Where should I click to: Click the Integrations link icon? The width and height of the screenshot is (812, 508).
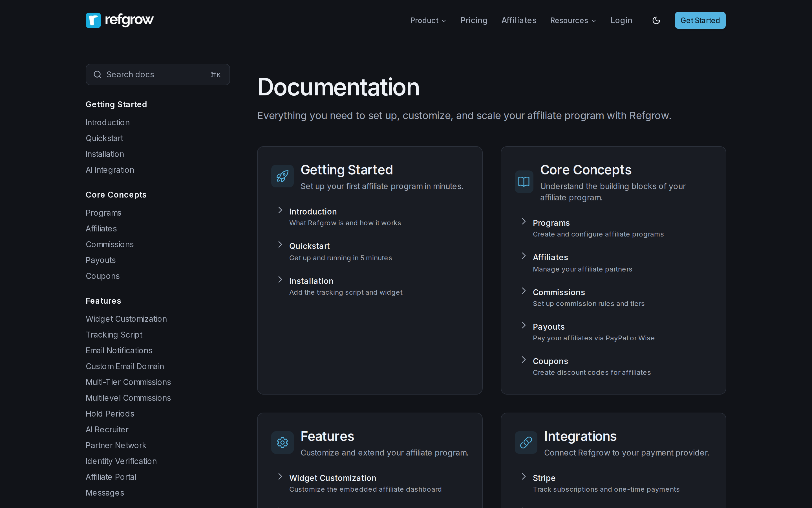tap(526, 443)
